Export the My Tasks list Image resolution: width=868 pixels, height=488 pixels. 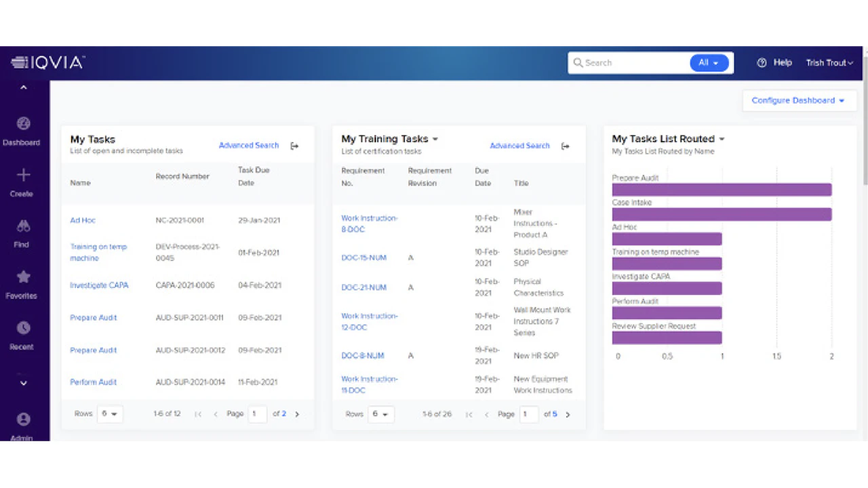294,145
